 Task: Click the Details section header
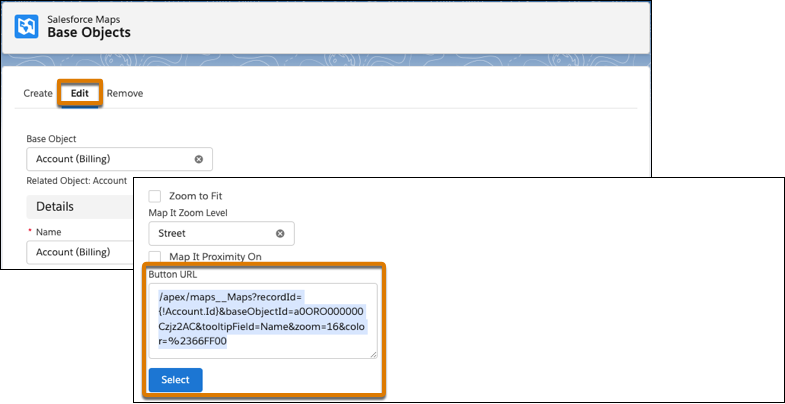coord(80,206)
